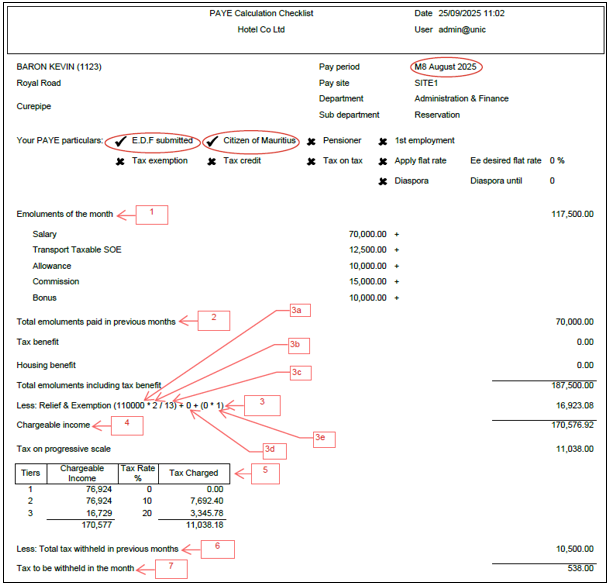Click callout marker 2 near previous months emoluments
607x583 pixels.
coord(213,320)
